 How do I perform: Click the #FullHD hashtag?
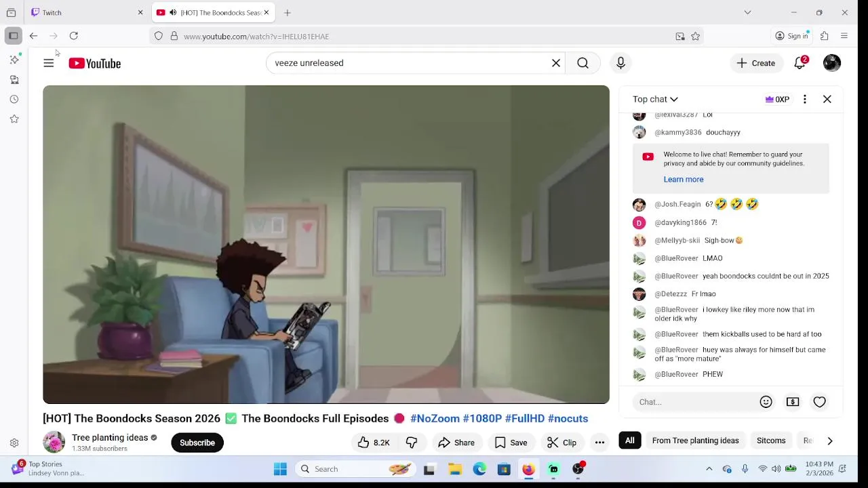click(525, 419)
